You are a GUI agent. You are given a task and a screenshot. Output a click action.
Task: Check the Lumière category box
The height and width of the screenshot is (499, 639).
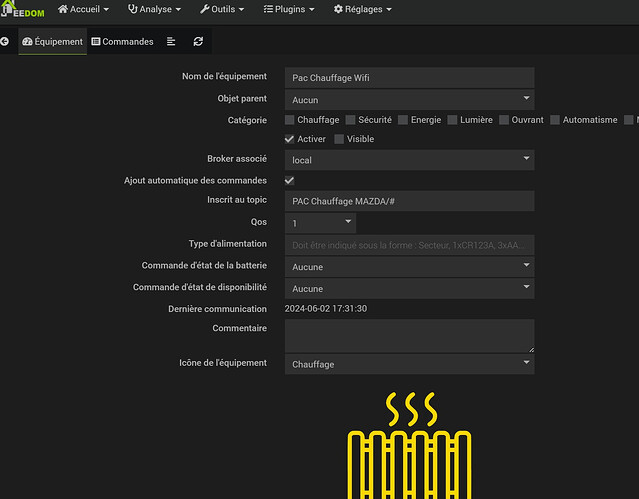tap(452, 120)
